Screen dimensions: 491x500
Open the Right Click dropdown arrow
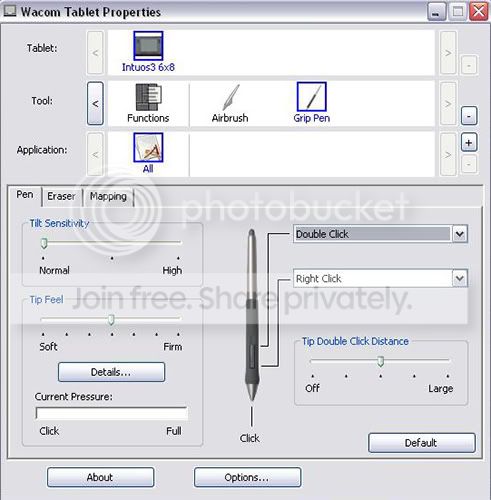pos(460,278)
